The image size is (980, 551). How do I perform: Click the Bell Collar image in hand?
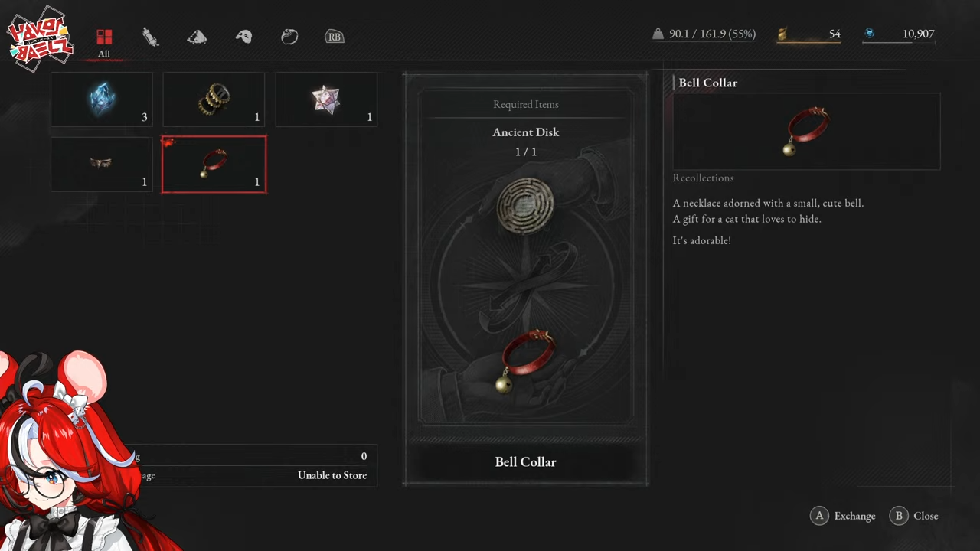coord(527,360)
